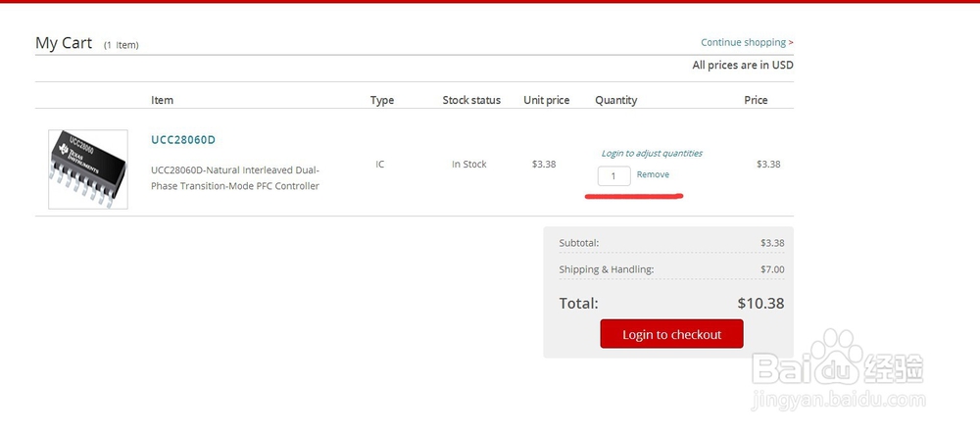Click the Type column header
Viewport: 980px width, 433px height.
coord(382,100)
